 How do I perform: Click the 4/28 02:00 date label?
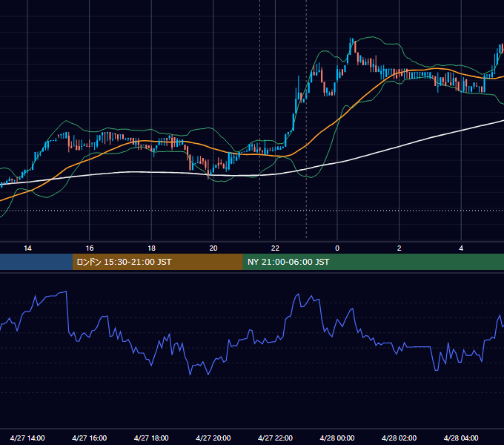coord(399,438)
